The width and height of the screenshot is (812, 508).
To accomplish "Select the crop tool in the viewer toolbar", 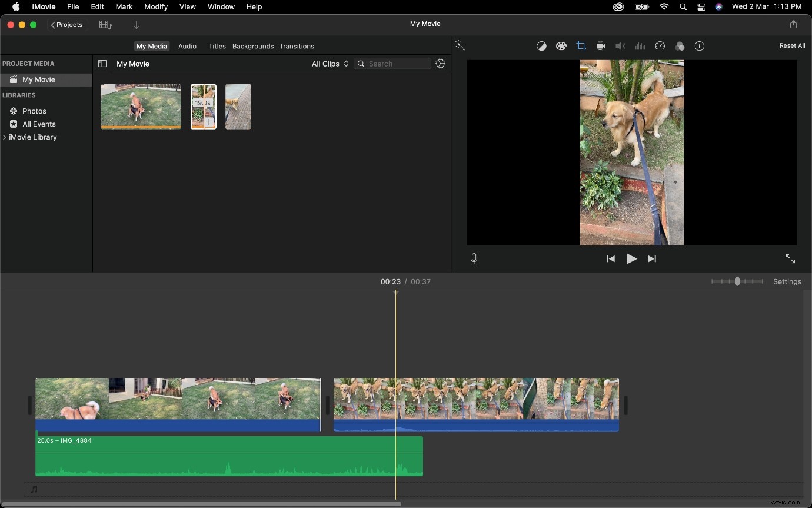I will (581, 46).
